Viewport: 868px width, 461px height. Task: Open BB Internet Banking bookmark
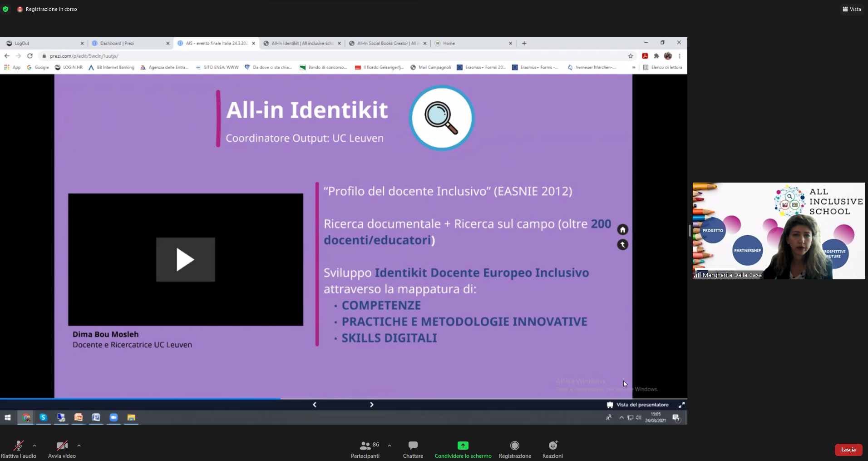tap(111, 67)
